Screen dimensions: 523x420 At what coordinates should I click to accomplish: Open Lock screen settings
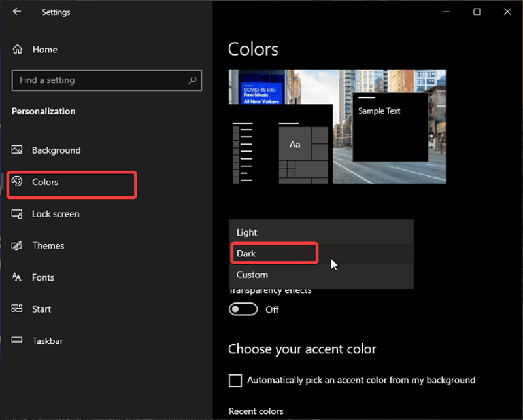click(x=56, y=214)
